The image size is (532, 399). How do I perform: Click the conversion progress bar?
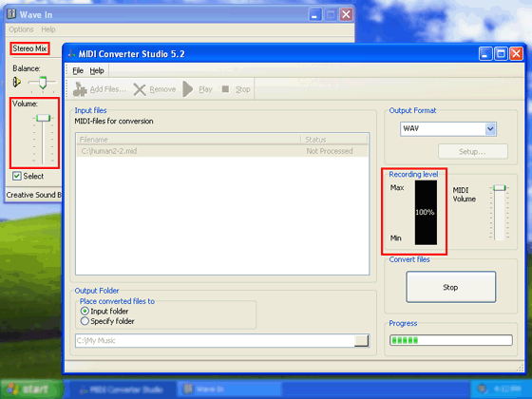(x=451, y=340)
